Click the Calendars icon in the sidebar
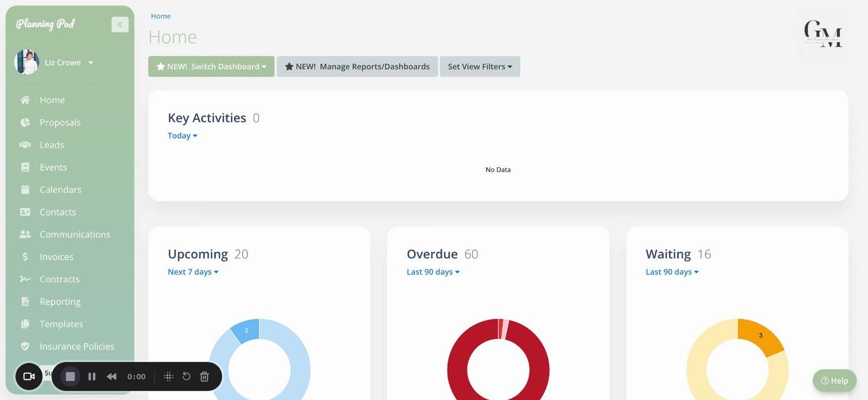868x400 pixels. [x=25, y=189]
